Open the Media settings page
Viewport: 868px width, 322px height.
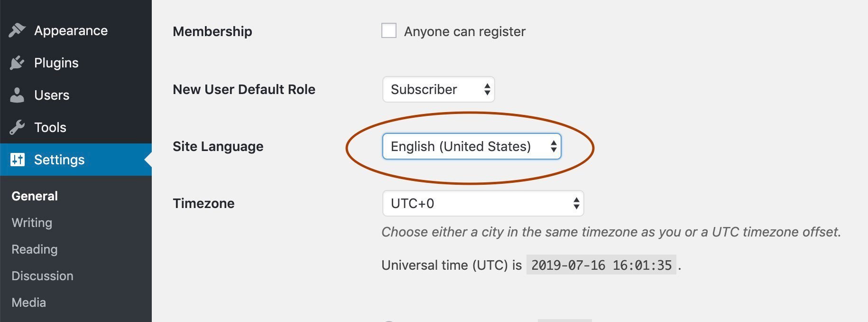click(28, 302)
